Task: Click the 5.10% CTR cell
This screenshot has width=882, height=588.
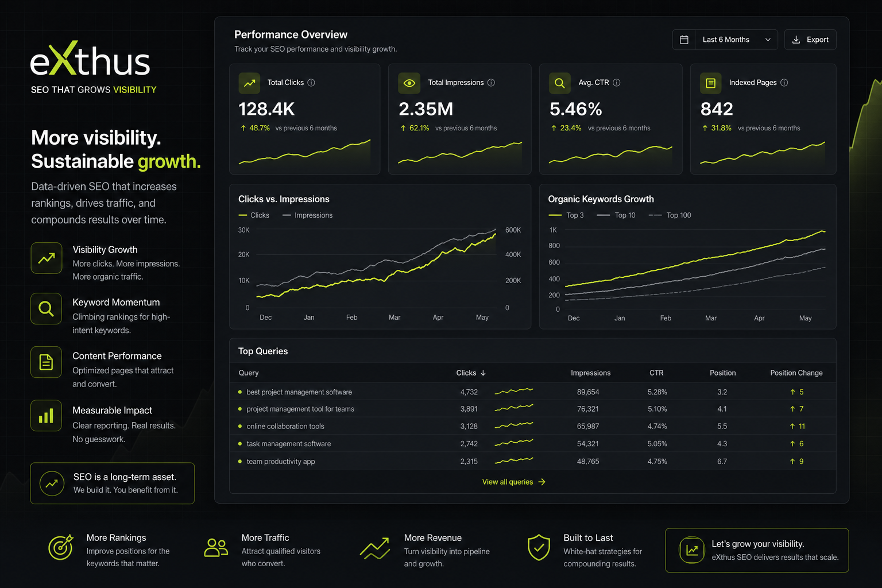Action: [657, 409]
